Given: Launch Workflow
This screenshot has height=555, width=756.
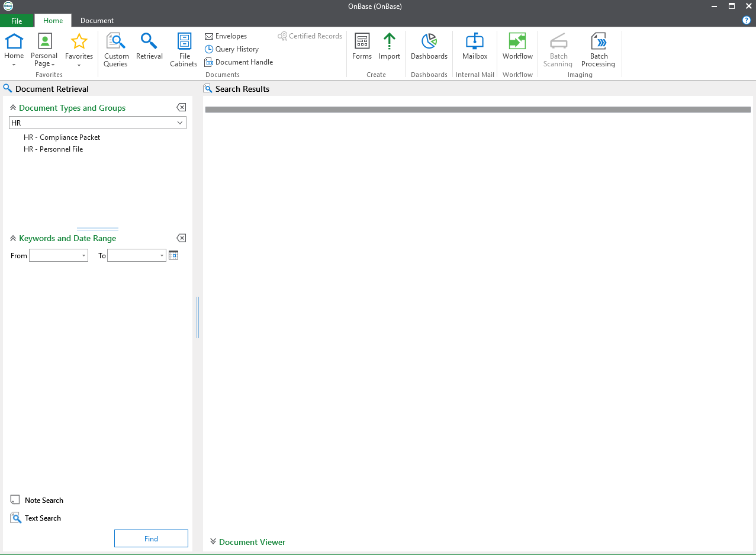Looking at the screenshot, I should click(x=517, y=47).
